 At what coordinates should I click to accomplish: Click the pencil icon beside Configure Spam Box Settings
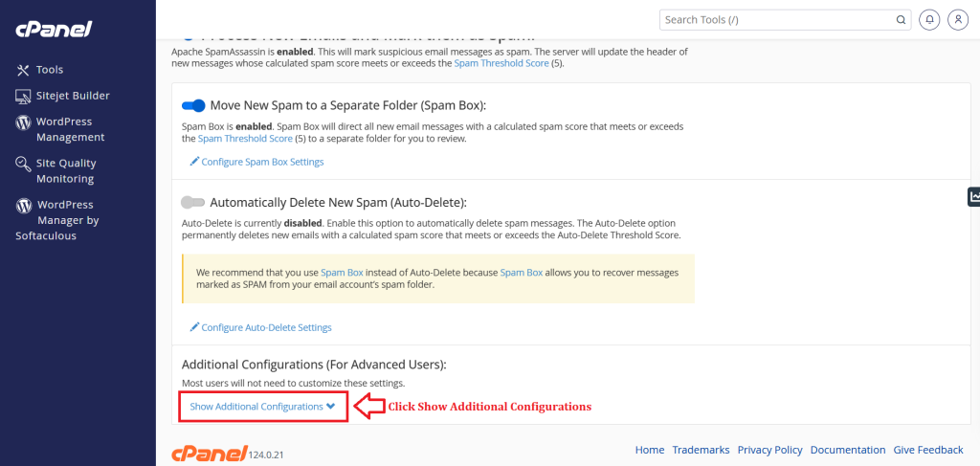point(194,162)
